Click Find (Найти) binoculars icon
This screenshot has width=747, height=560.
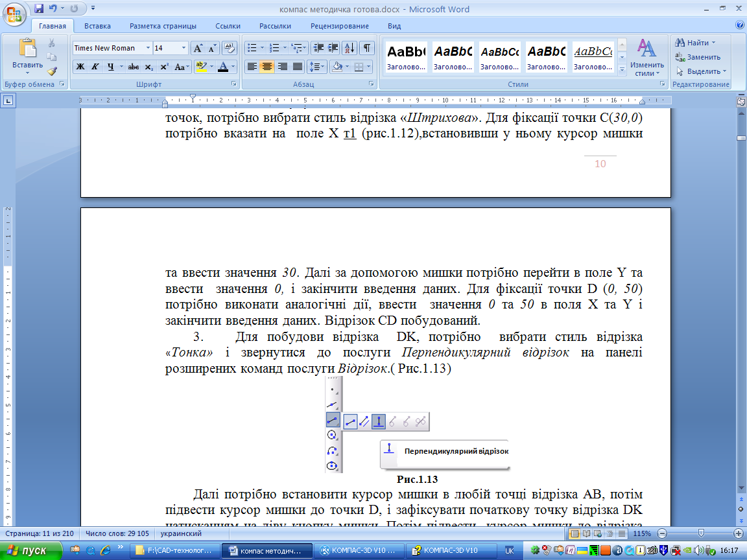point(680,43)
